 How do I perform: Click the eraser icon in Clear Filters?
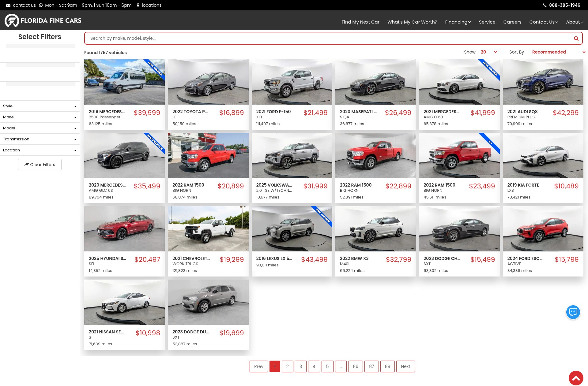click(x=27, y=165)
